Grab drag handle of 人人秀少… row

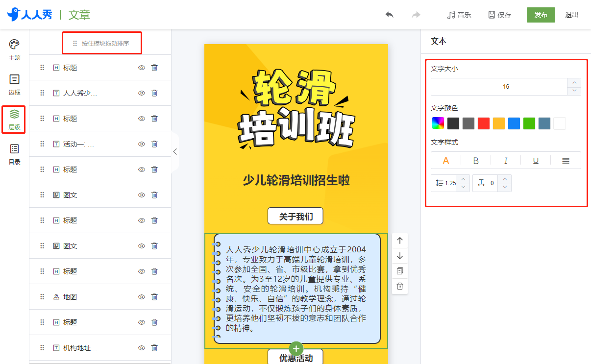pos(42,93)
